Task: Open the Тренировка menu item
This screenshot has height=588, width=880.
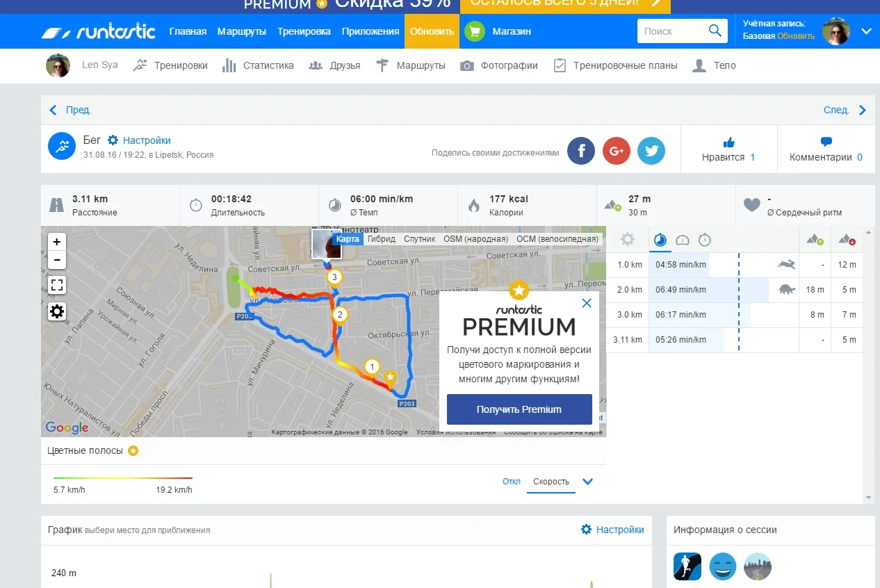Action: [x=304, y=31]
